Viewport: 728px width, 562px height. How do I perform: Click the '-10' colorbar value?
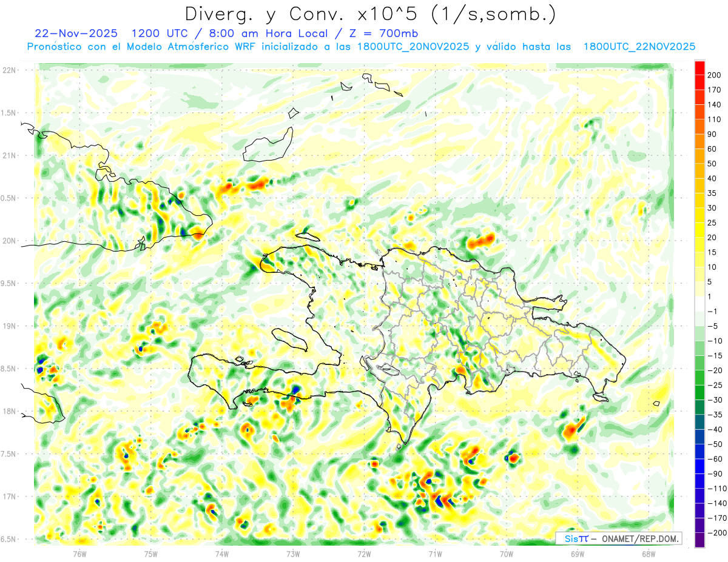[x=715, y=341]
